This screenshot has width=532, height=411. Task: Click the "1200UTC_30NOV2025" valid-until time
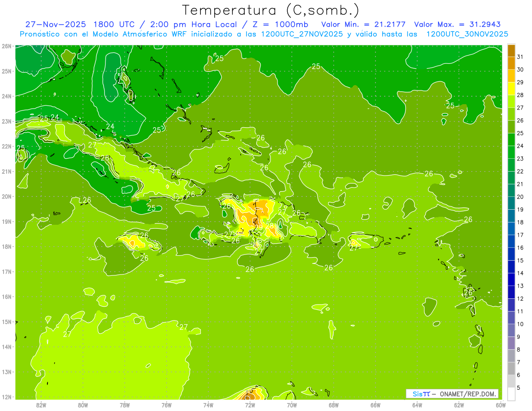tap(467, 34)
